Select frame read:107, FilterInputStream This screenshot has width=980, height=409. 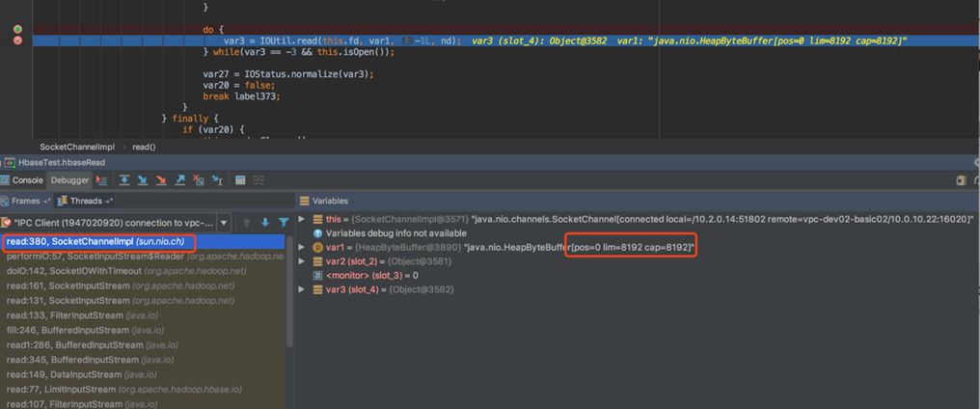point(143,404)
